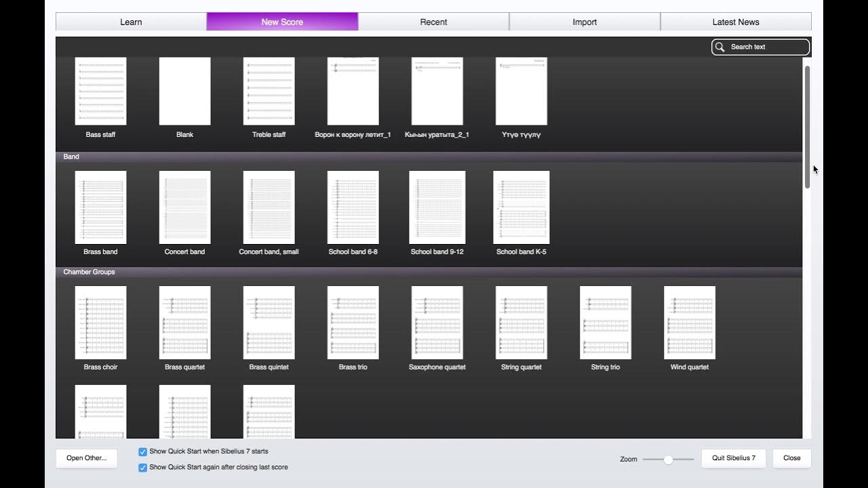Select the Brass choir template
868x488 pixels.
[100, 323]
